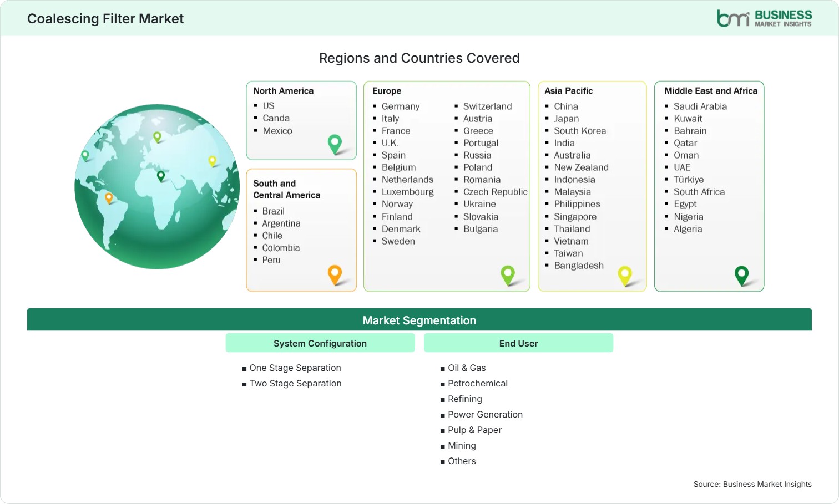This screenshot has height=504, width=839.
Task: Click the yellow pin on globe over Asia
Action: [x=212, y=161]
